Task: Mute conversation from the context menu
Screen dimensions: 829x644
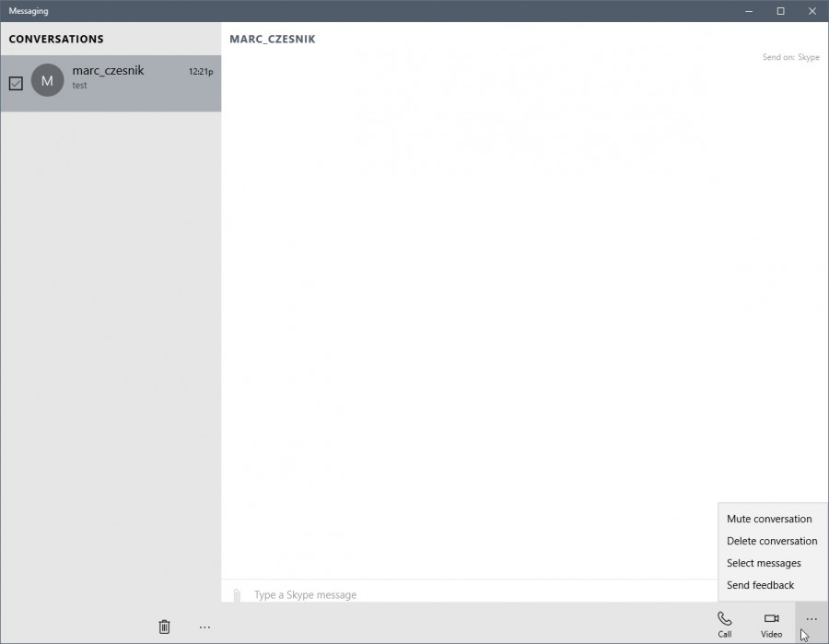Action: tap(769, 519)
